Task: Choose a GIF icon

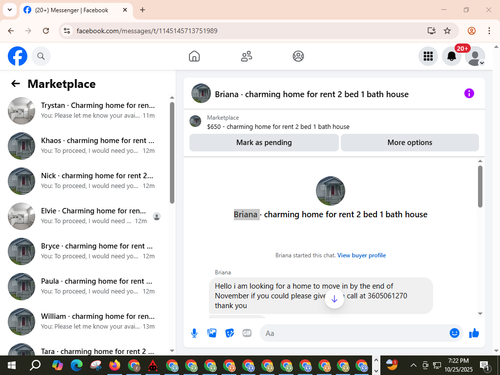Action: click(x=247, y=333)
